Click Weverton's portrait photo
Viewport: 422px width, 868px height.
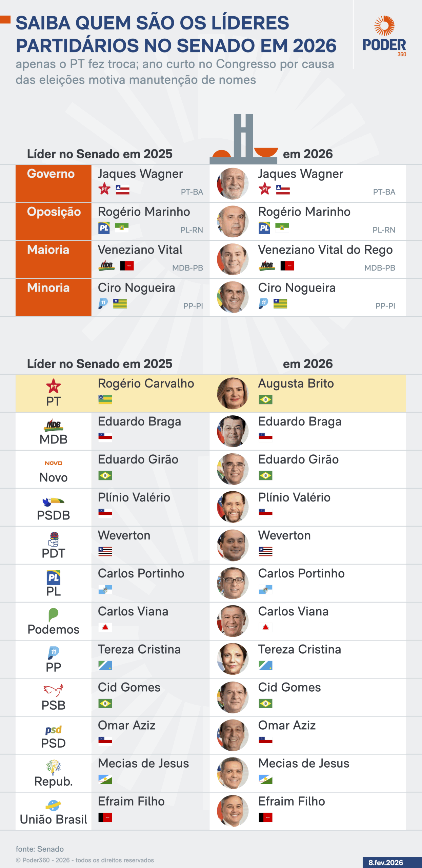coord(233,545)
